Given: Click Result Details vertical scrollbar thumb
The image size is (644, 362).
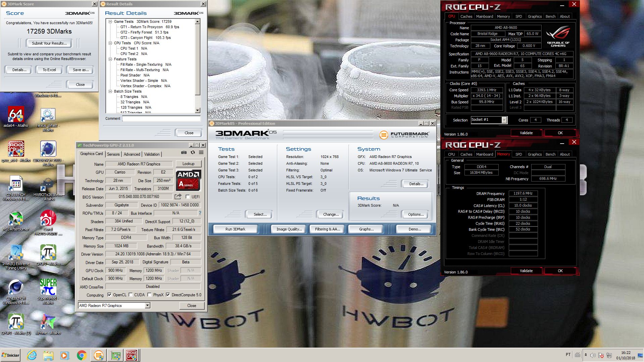Looking at the screenshot, I should pyautogui.click(x=197, y=60).
